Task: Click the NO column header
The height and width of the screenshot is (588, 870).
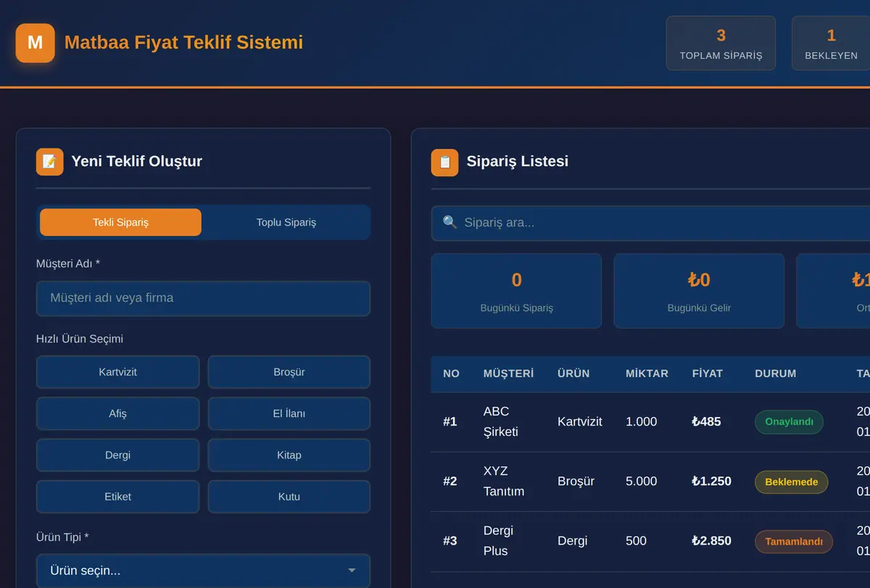Action: click(x=451, y=374)
